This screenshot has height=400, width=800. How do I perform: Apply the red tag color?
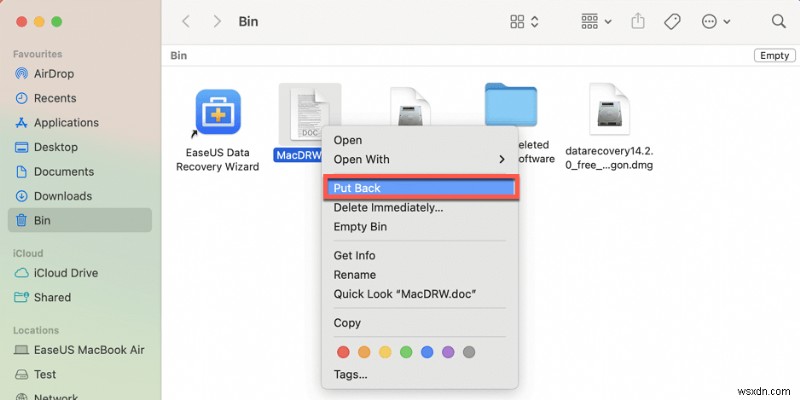(x=343, y=352)
